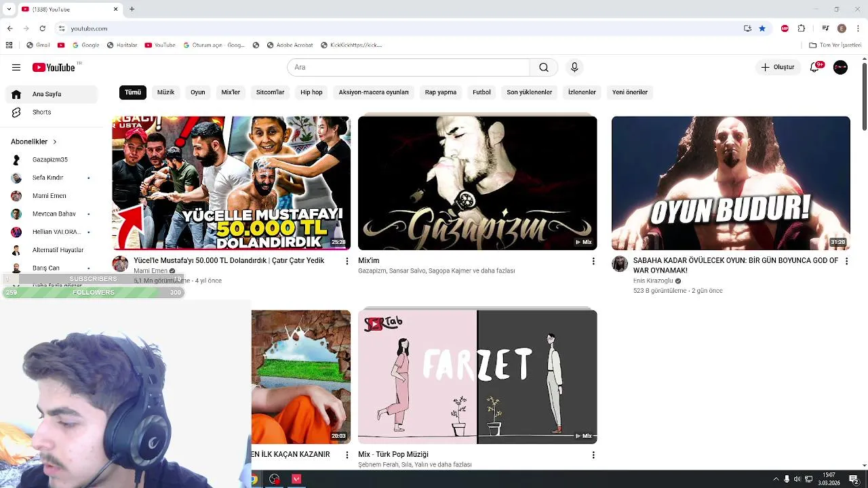Click the YouTube search input field
This screenshot has width=868, height=488.
[408, 67]
